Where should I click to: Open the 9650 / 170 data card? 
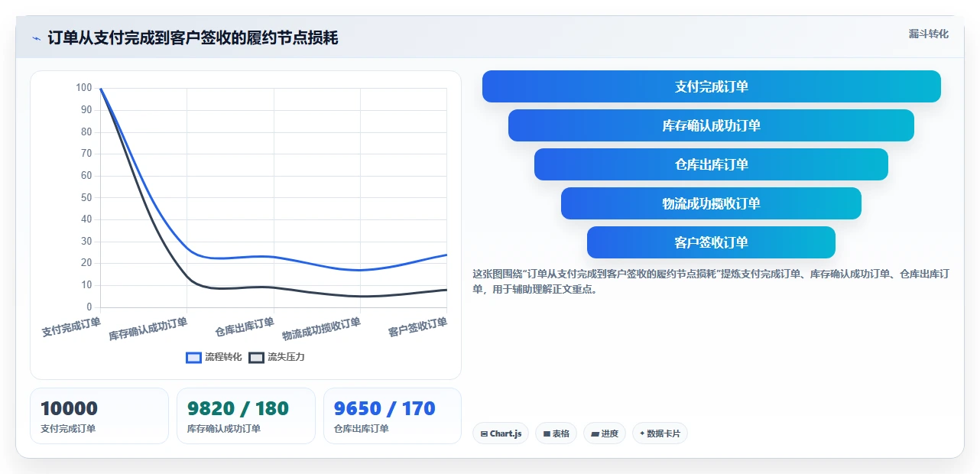coord(393,416)
